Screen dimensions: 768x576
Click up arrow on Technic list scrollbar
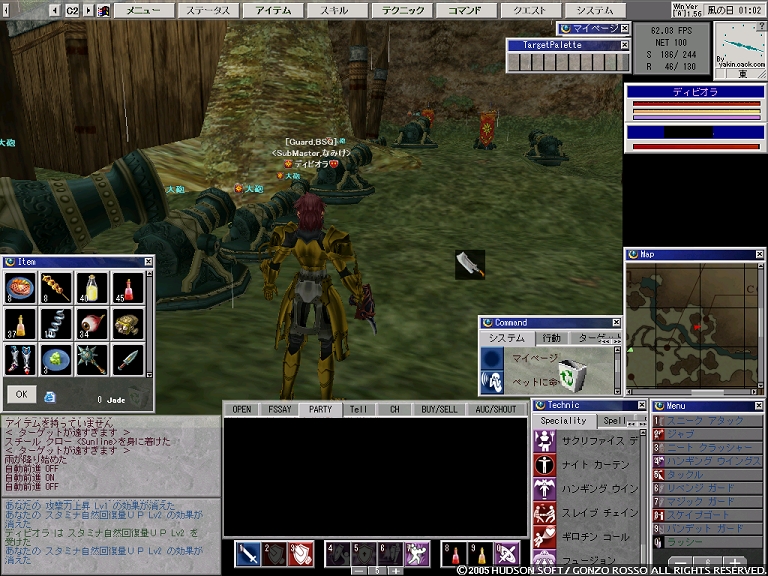643,433
